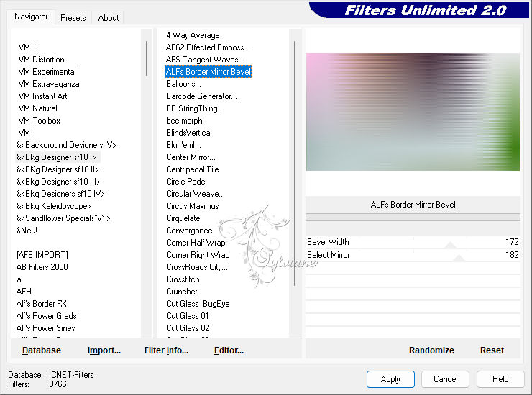Click the Cancel button
The image size is (532, 395).
445,379
